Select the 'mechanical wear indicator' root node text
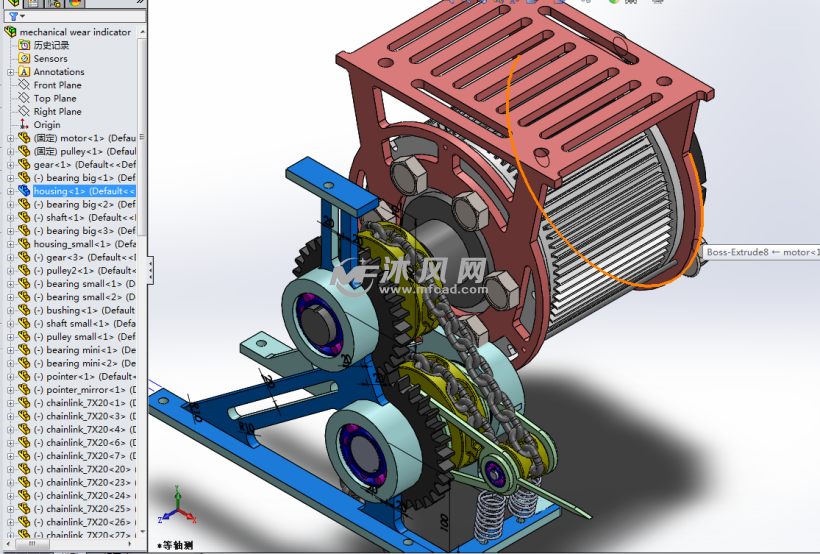 coord(75,32)
